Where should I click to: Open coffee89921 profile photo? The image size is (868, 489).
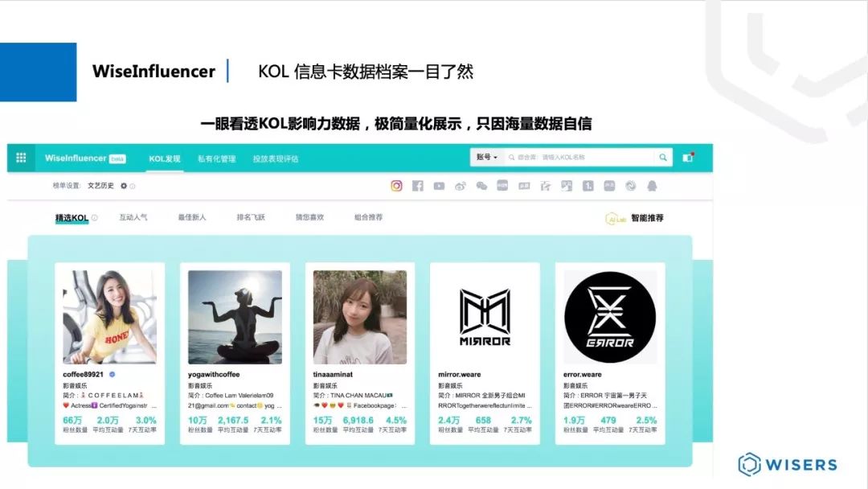109,318
